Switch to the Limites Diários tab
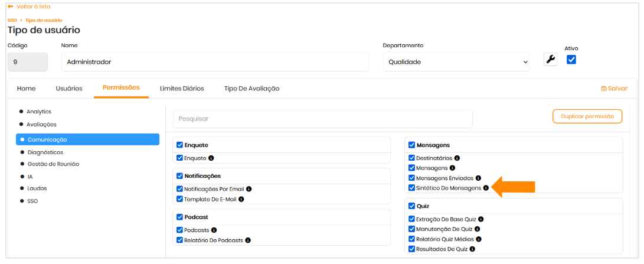The width and height of the screenshot is (644, 264). [x=182, y=89]
